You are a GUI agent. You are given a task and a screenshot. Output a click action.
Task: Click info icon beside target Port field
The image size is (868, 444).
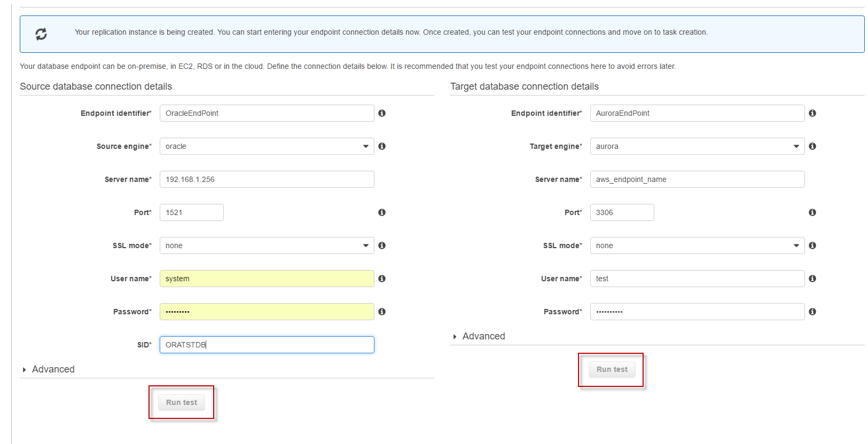point(812,212)
